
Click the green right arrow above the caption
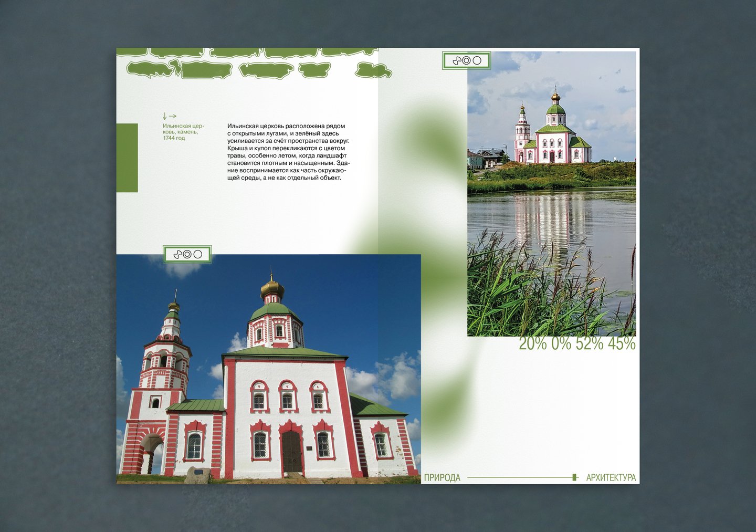point(173,116)
